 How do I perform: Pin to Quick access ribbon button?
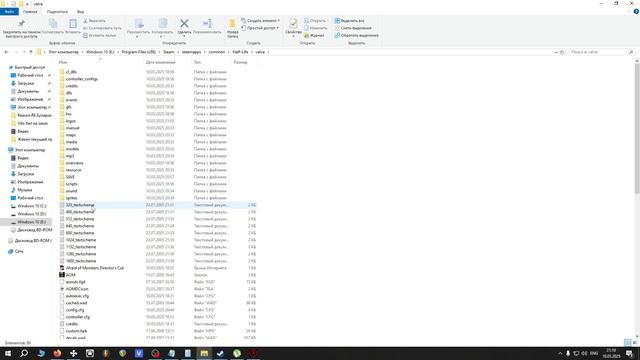point(21,29)
